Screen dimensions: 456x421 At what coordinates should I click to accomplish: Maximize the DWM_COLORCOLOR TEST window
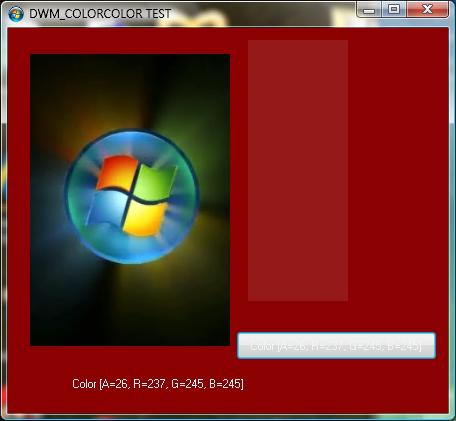pyautogui.click(x=394, y=10)
